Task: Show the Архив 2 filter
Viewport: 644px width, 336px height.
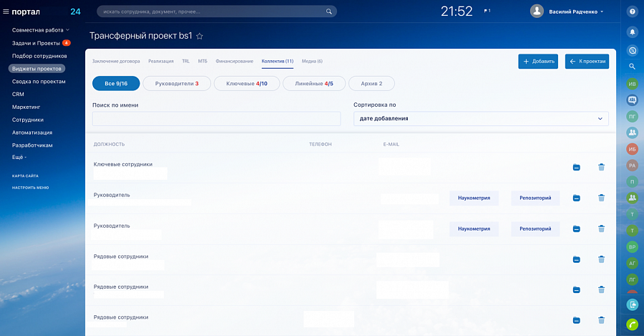Action: 371,84
